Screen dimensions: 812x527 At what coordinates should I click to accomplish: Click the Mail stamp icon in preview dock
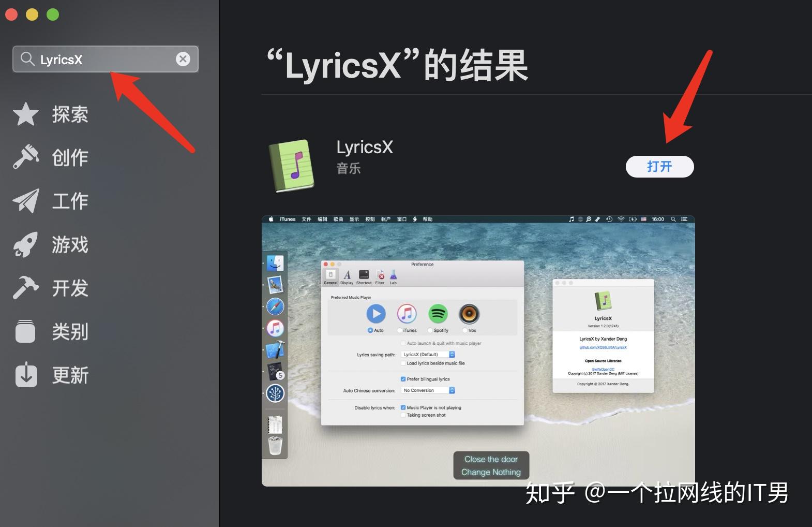tap(275, 285)
